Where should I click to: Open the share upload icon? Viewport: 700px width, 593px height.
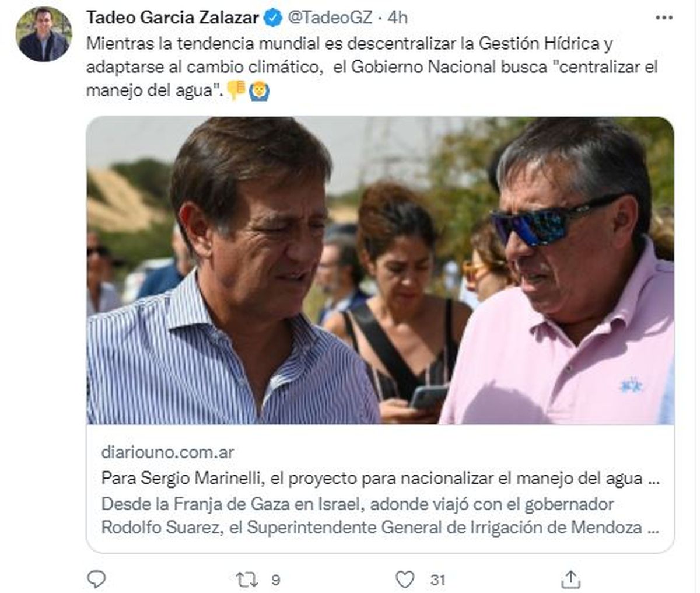pos(570,579)
